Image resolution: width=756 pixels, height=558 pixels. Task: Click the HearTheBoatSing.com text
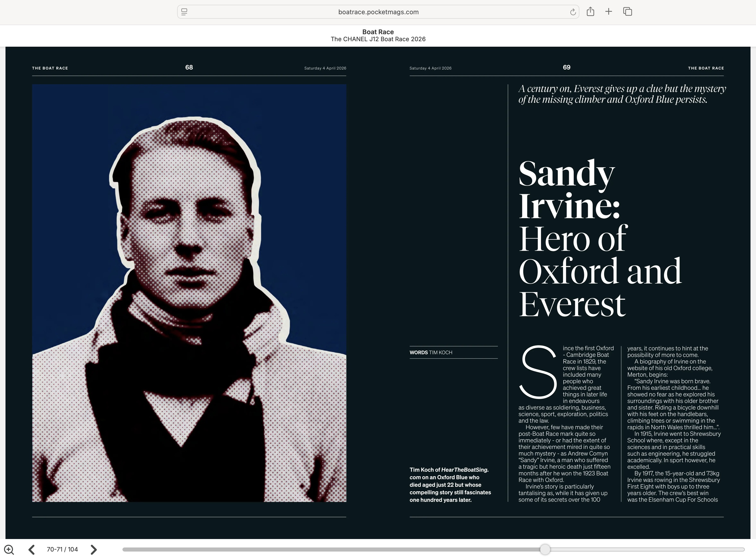coord(464,470)
